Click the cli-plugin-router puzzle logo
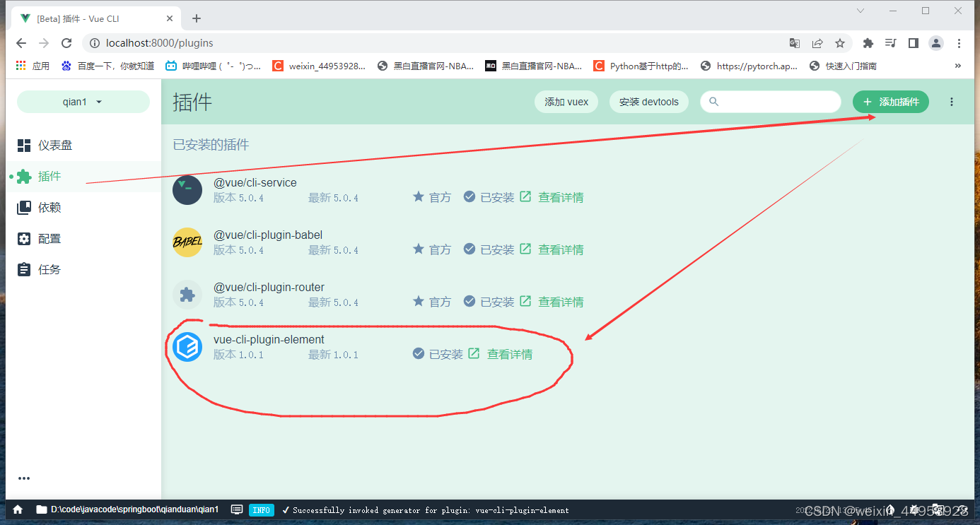 [187, 295]
